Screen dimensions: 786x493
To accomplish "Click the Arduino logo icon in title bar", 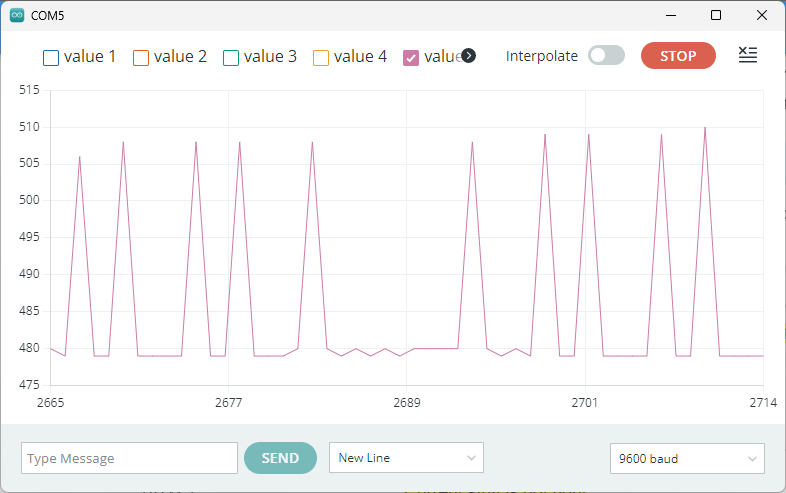I will click(17, 15).
